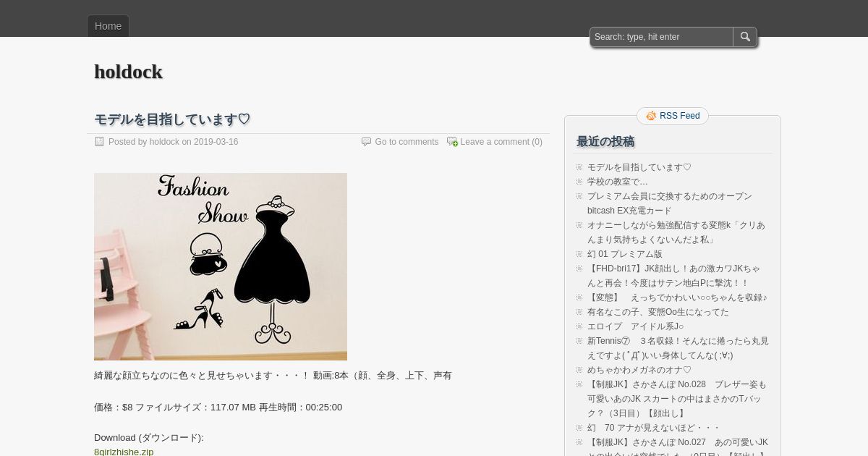Viewport: 868px width, 456px height.
Task: Open sidebar post 新Tennis⑦
Action: point(678,348)
